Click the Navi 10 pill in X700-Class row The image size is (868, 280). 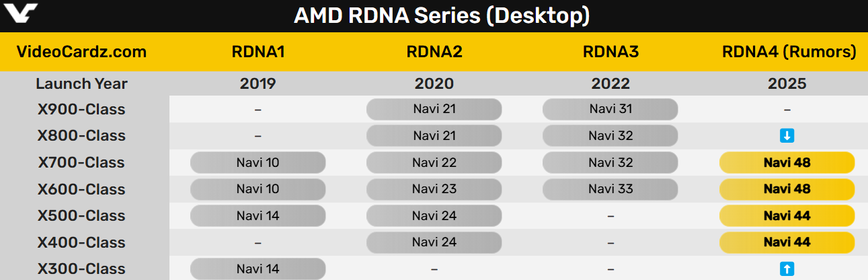click(x=258, y=163)
